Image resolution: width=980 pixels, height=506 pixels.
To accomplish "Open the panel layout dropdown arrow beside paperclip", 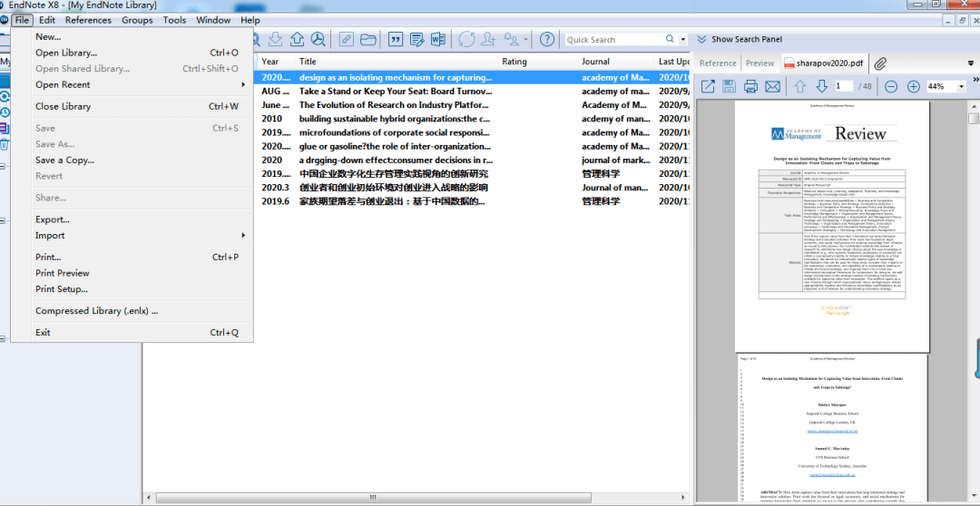I will click(971, 63).
